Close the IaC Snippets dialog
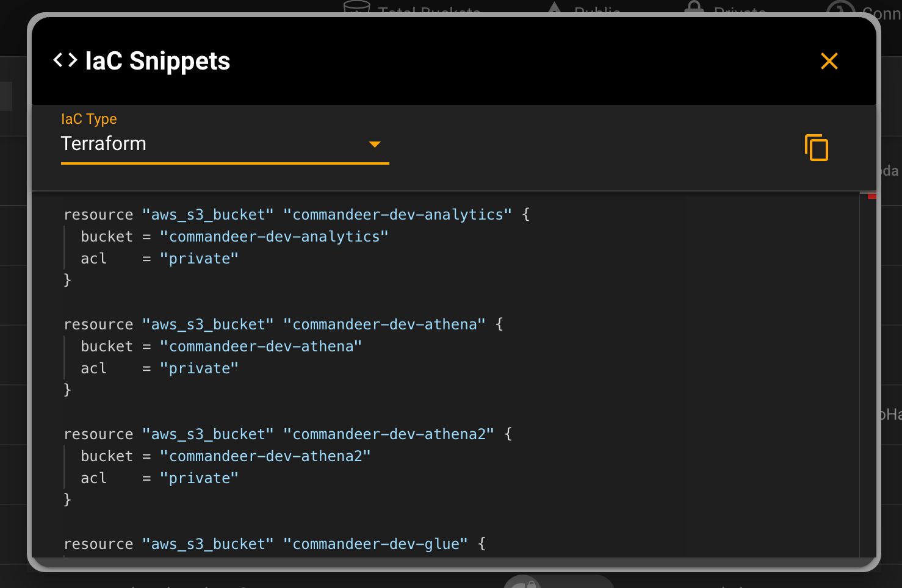This screenshot has width=902, height=588. point(829,61)
